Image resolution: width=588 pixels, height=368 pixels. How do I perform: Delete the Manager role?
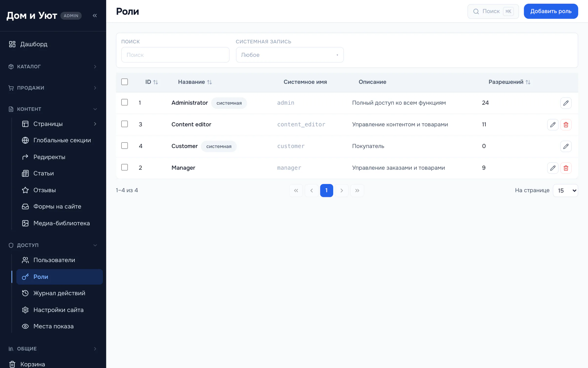[566, 168]
